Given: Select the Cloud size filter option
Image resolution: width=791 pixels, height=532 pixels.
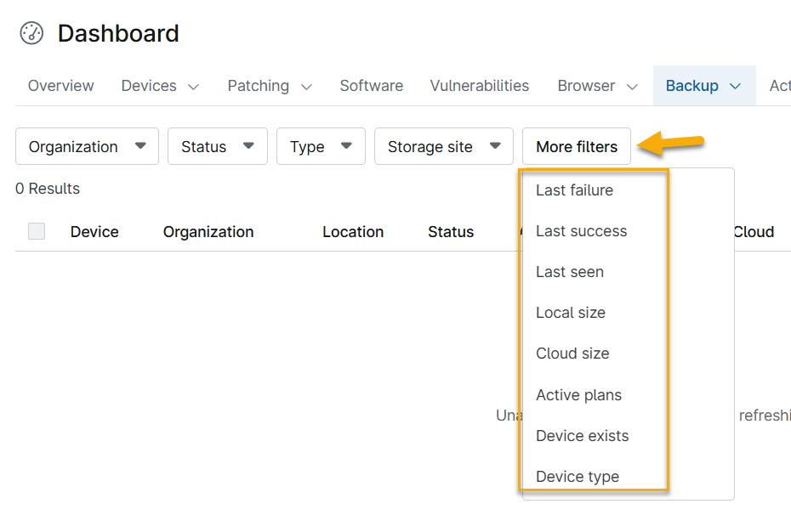Looking at the screenshot, I should 572,354.
